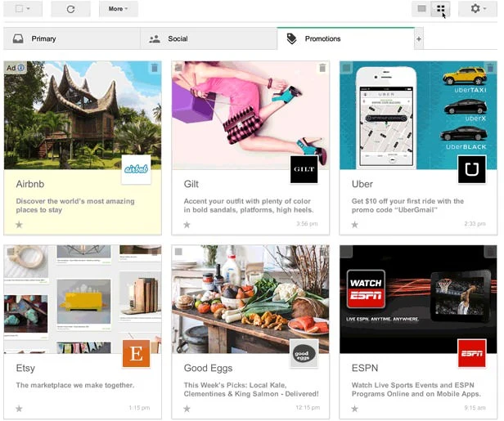Star the Etsy email
The image size is (504, 421).
[19, 408]
